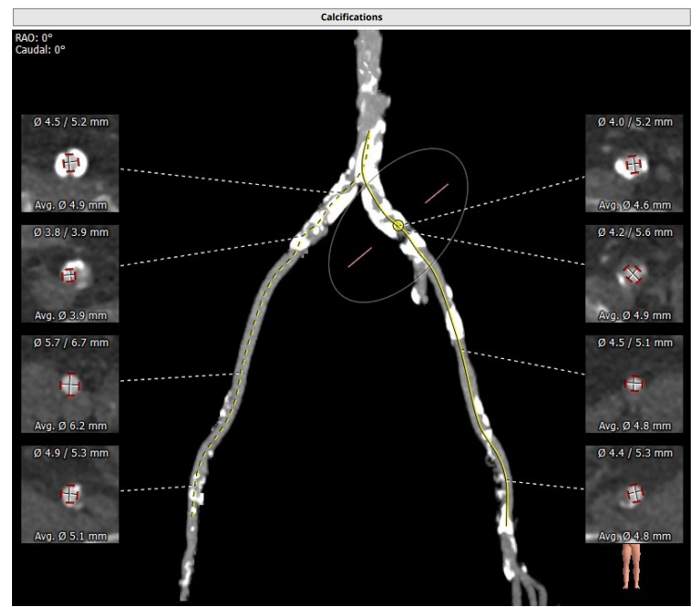The image size is (700, 607).
Task: Select the yellow circle marker on the centerline
Action: pos(398,225)
